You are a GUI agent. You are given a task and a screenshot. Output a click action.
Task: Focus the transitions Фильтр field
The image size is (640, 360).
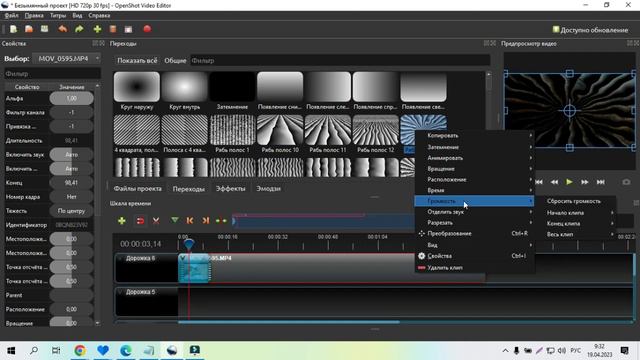(x=340, y=60)
